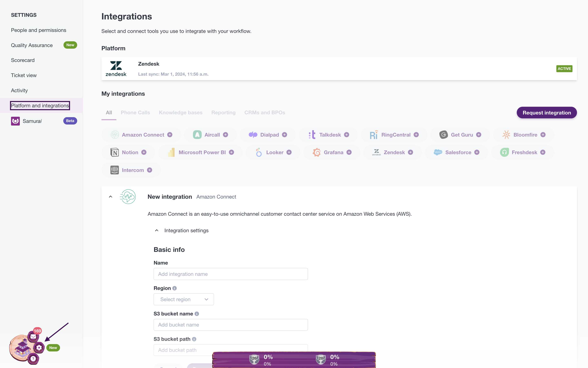This screenshot has height=368, width=588.
Task: Click the Beta badge beside Samurai
Action: (x=70, y=121)
